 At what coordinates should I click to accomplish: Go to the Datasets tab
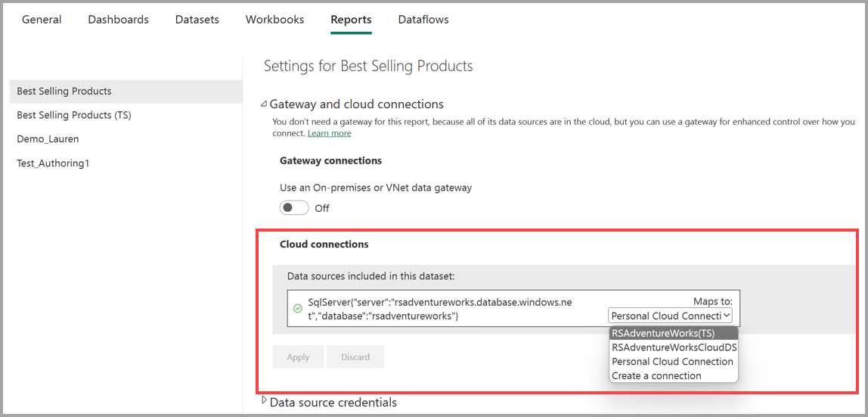pyautogui.click(x=197, y=20)
